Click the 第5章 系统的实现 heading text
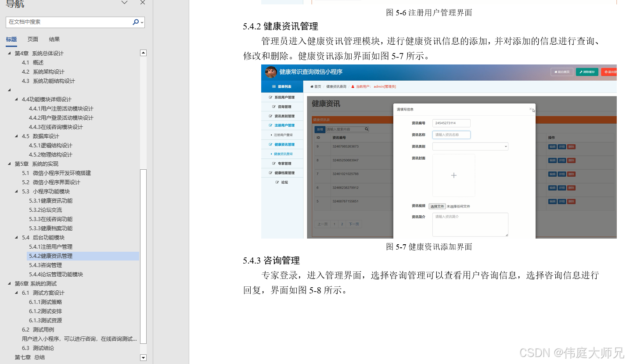626x364 pixels. pyautogui.click(x=36, y=164)
